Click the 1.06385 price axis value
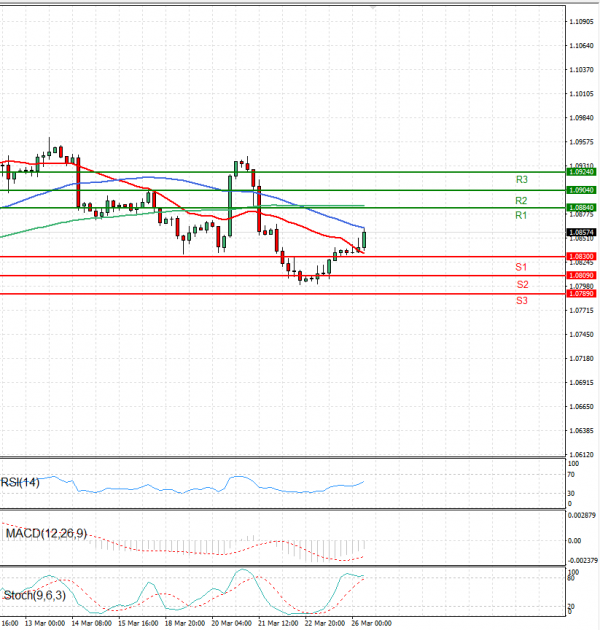 point(582,431)
